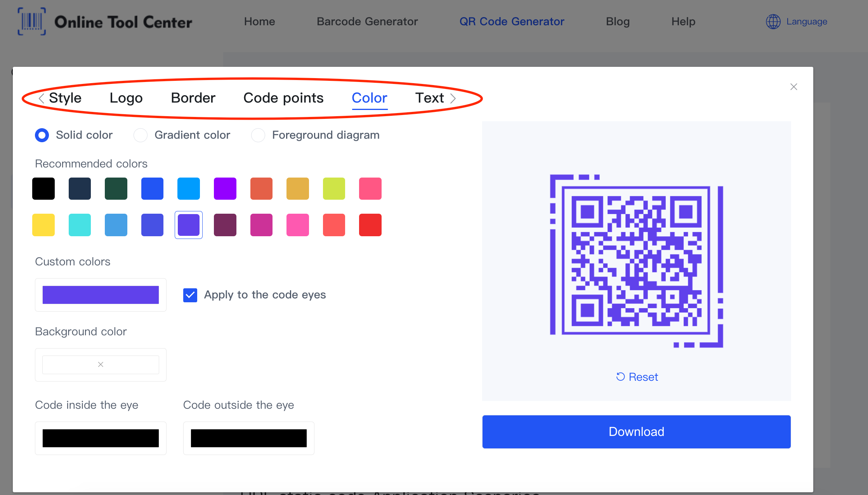Select the hot pink recommended color
Viewport: 868px width, 495px height.
[x=297, y=225]
